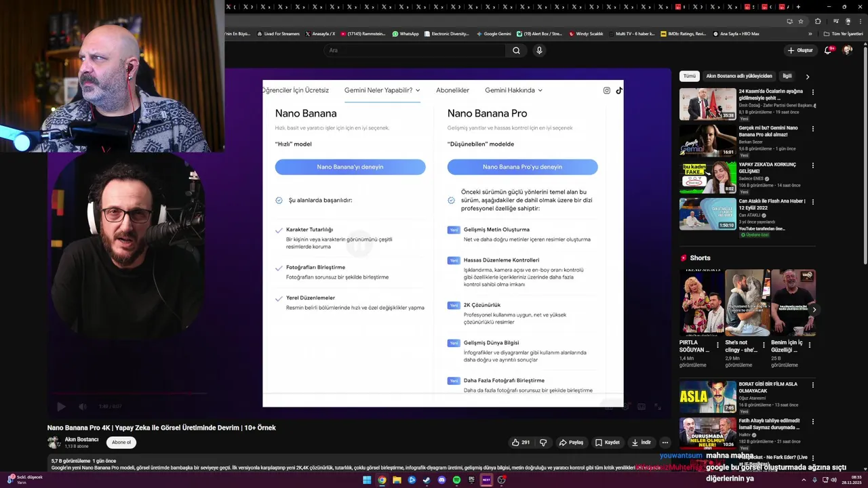
Task: Open Can Ataklı ile Flash Ana Haber title
Action: coord(772,205)
